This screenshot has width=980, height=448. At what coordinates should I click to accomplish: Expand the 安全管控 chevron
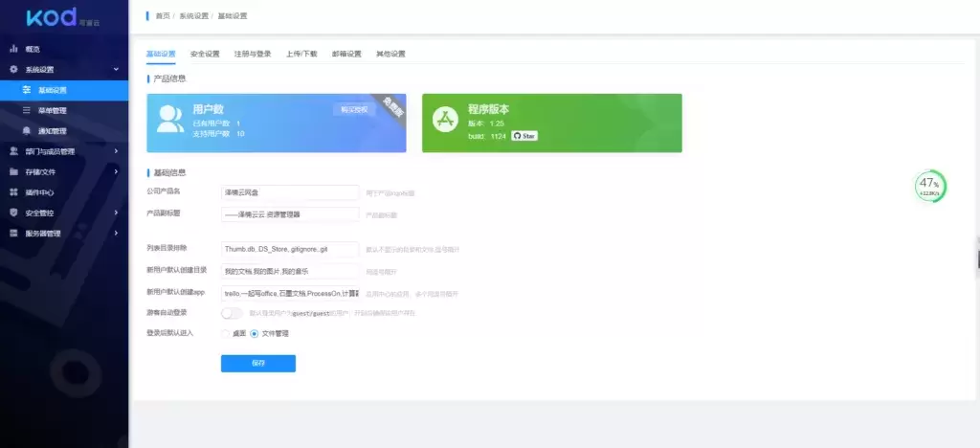pos(116,213)
